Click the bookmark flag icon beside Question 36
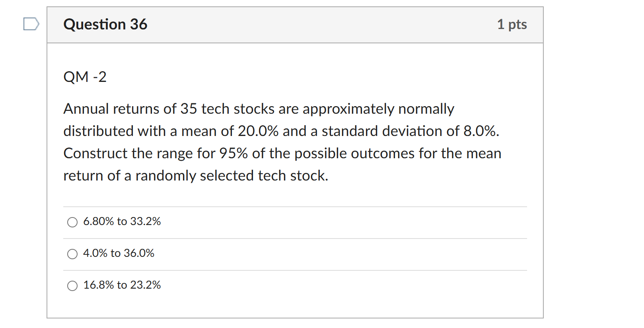This screenshot has width=644, height=328. (x=31, y=25)
